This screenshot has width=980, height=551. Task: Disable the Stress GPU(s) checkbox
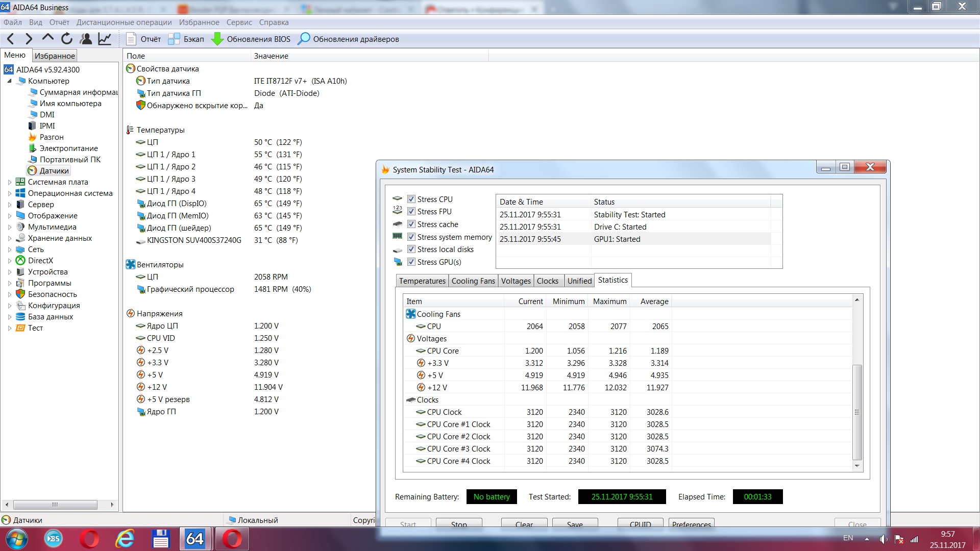click(411, 262)
